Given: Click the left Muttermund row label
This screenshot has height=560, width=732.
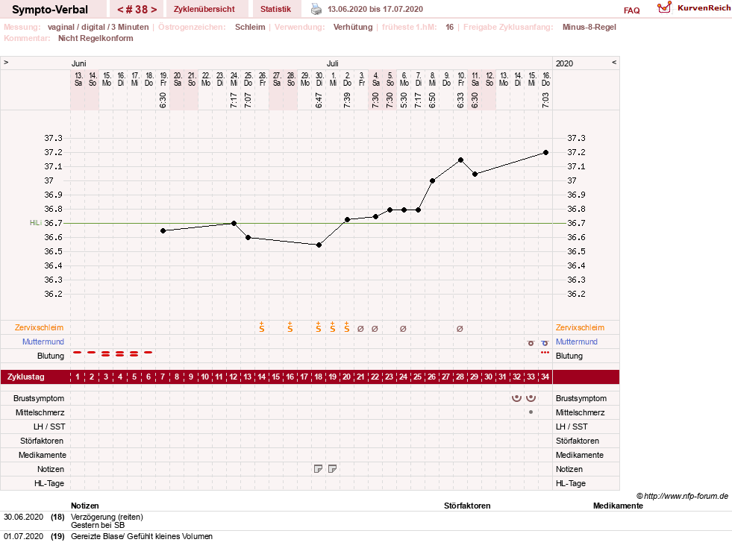Looking at the screenshot, I should (x=43, y=342).
